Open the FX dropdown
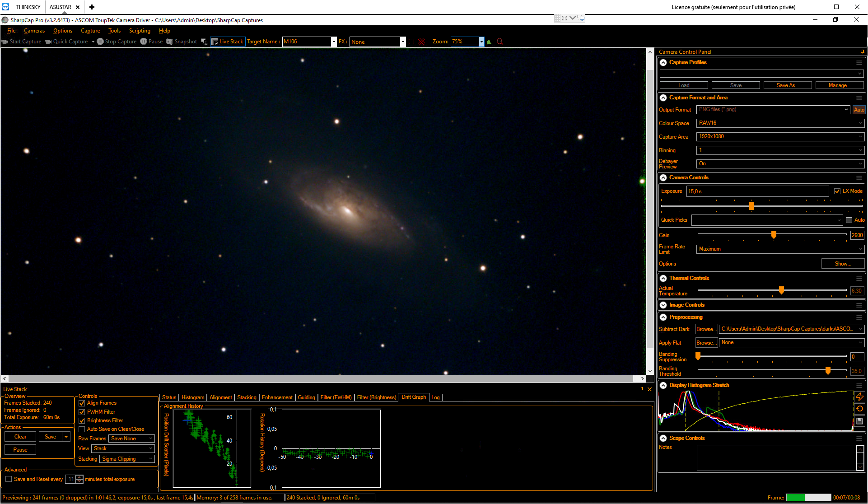The image size is (868, 504). 403,42
